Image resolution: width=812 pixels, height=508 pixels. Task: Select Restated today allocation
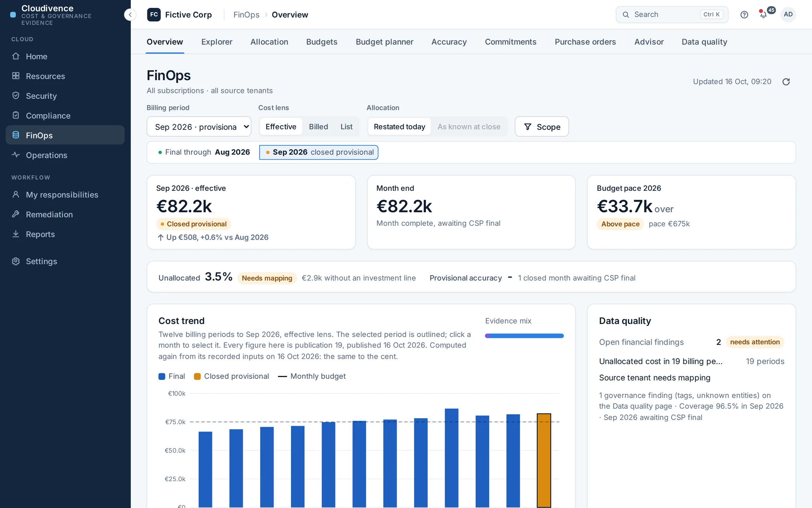(x=399, y=127)
